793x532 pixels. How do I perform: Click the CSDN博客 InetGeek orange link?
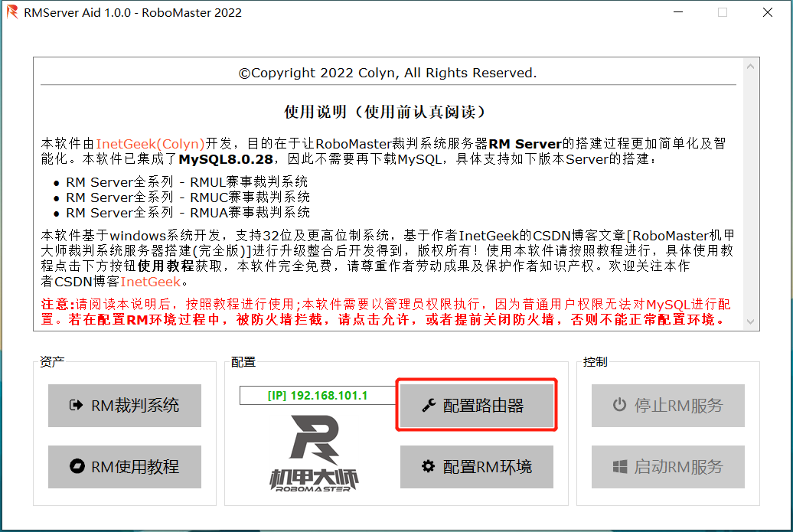coord(150,282)
